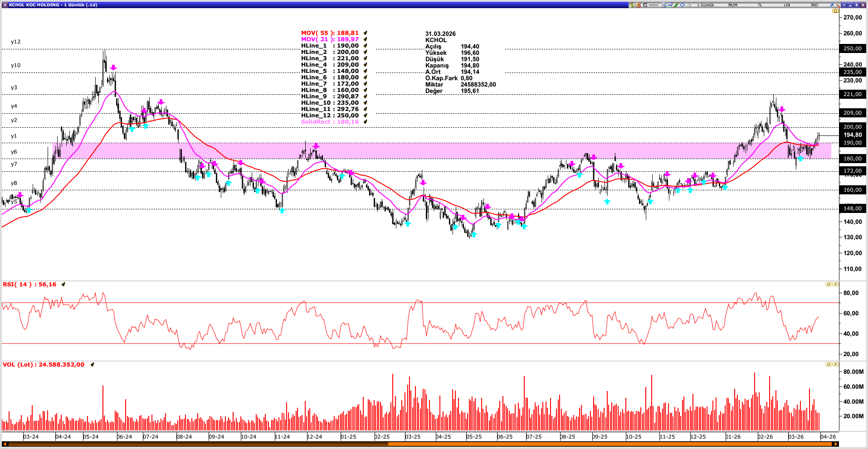Maximize the RSI indicator panel
This screenshot has height=449, width=868.
(x=829, y=284)
